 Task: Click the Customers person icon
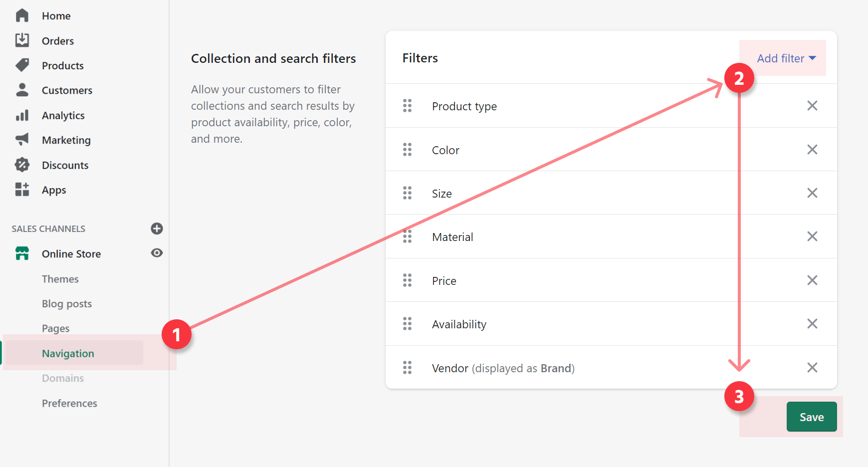[22, 90]
